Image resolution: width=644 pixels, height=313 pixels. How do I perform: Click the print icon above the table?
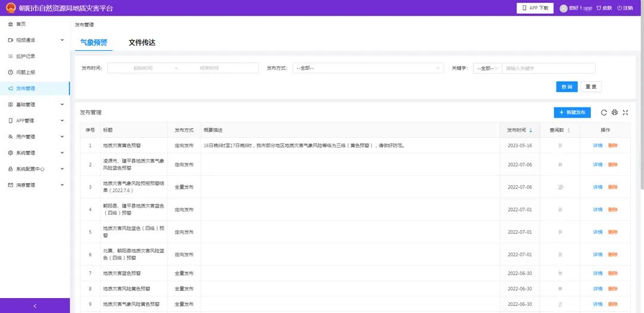[614, 113]
